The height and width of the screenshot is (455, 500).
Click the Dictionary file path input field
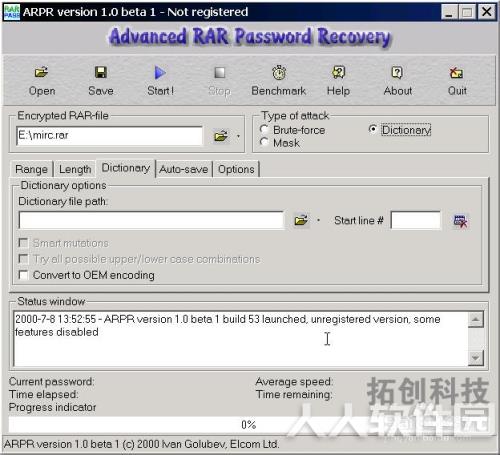tap(151, 220)
